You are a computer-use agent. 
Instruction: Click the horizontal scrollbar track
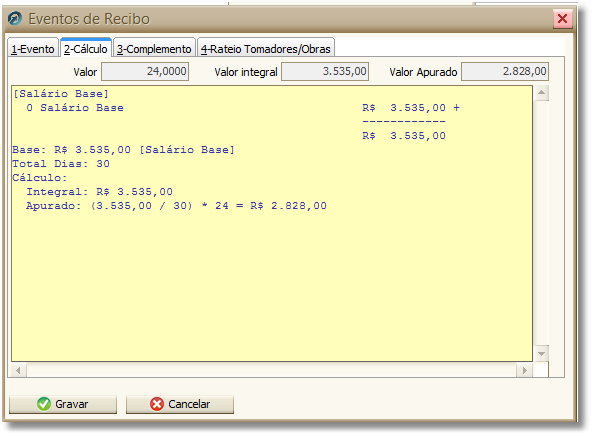[271, 371]
